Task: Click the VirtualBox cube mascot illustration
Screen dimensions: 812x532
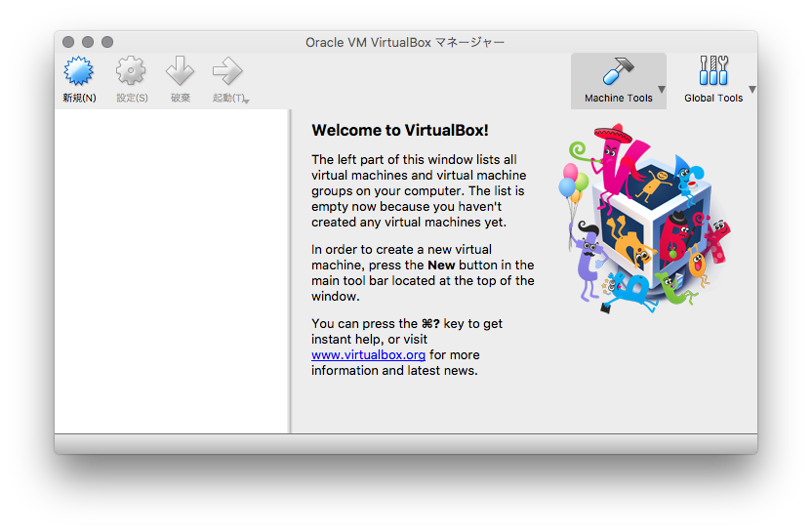Action: coord(644,218)
